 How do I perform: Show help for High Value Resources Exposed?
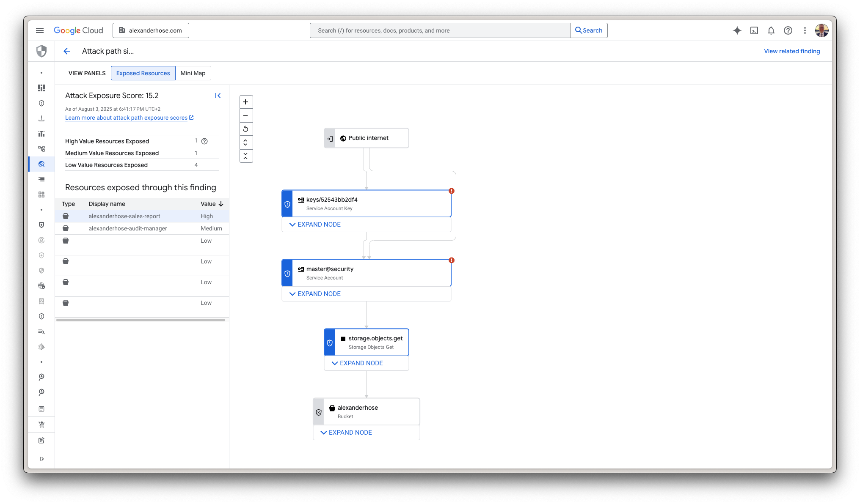[204, 141]
